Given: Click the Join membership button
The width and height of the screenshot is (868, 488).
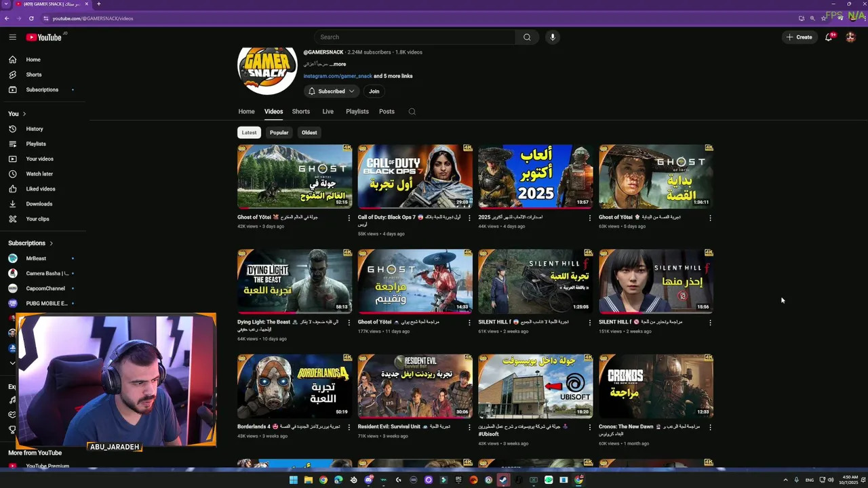Looking at the screenshot, I should (x=374, y=91).
